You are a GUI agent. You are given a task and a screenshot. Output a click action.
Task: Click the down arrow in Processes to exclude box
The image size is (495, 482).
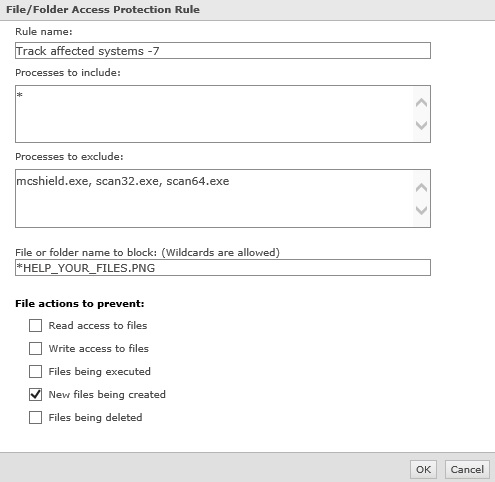pos(421,210)
